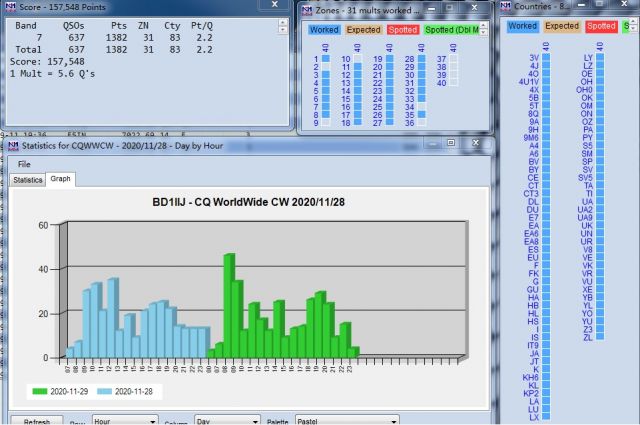Viewport: 640px width, 425px height.
Task: Click the 3V country entry
Action: pyautogui.click(x=534, y=58)
